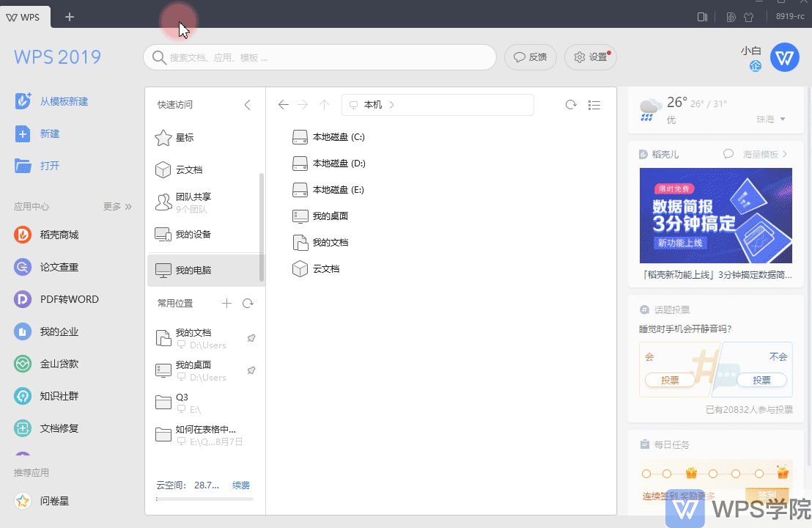Add a common location with plus

226,303
